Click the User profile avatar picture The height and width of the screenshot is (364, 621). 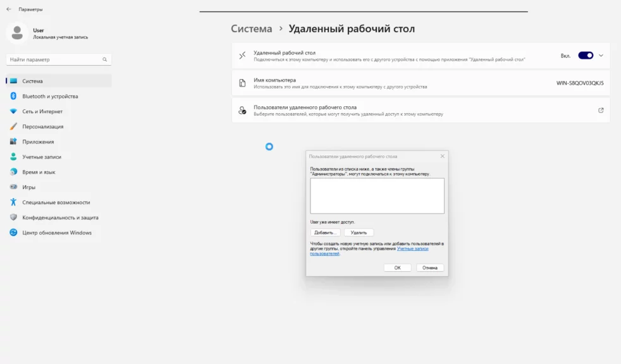click(x=17, y=33)
